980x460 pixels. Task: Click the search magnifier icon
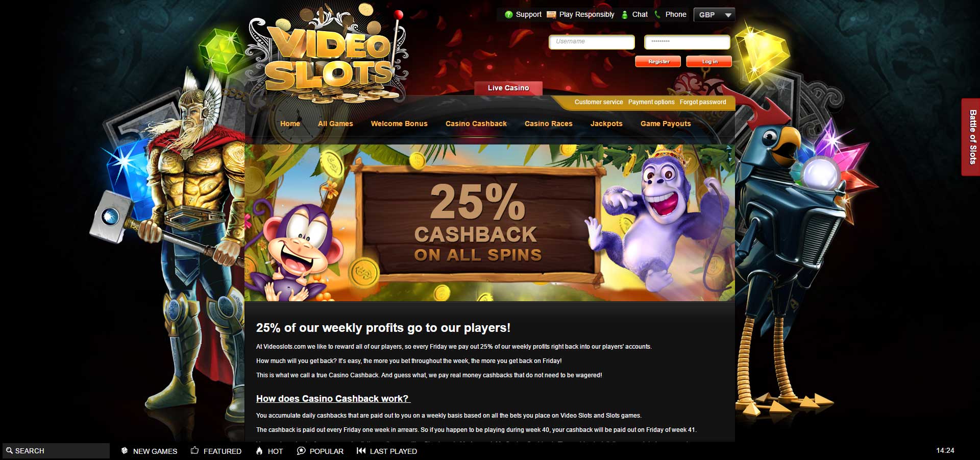click(9, 451)
